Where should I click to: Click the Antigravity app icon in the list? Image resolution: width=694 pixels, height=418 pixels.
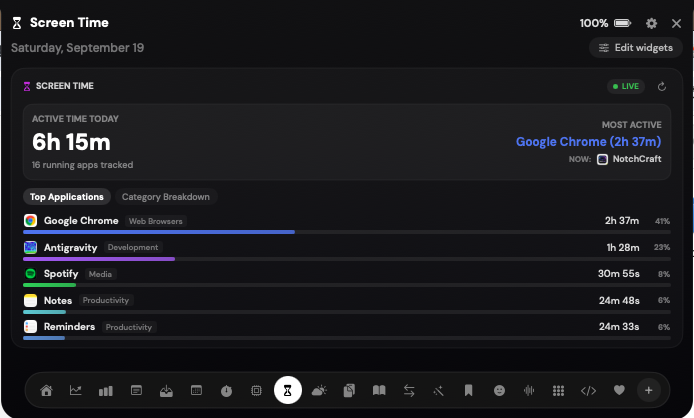tap(31, 248)
